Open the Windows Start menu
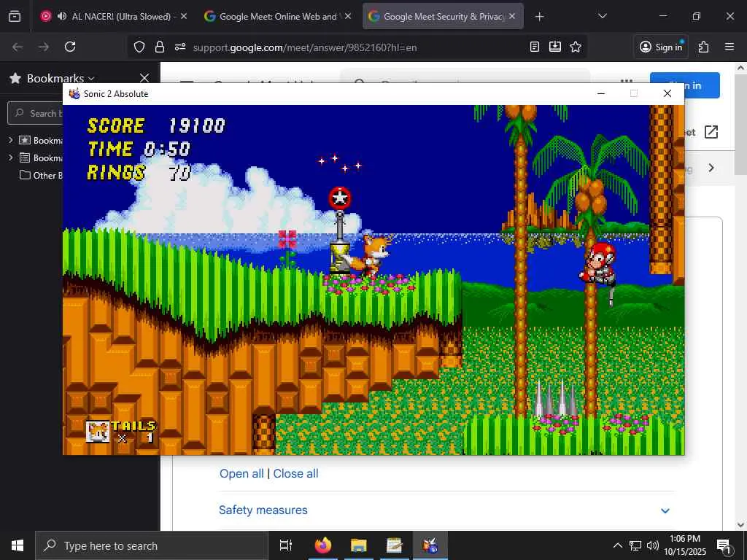The height and width of the screenshot is (560, 747). click(x=18, y=545)
